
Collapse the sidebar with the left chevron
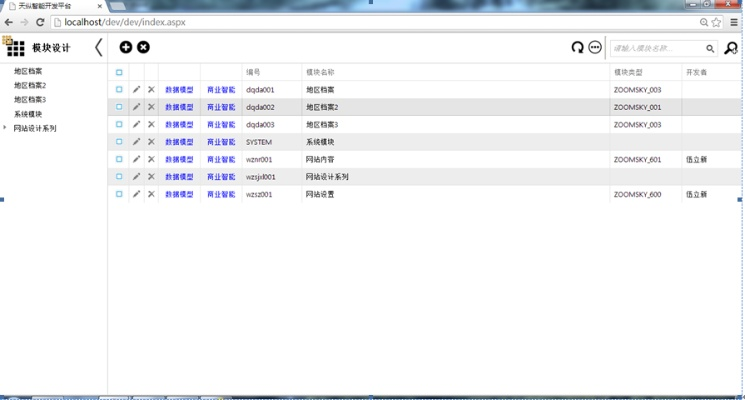click(x=98, y=47)
